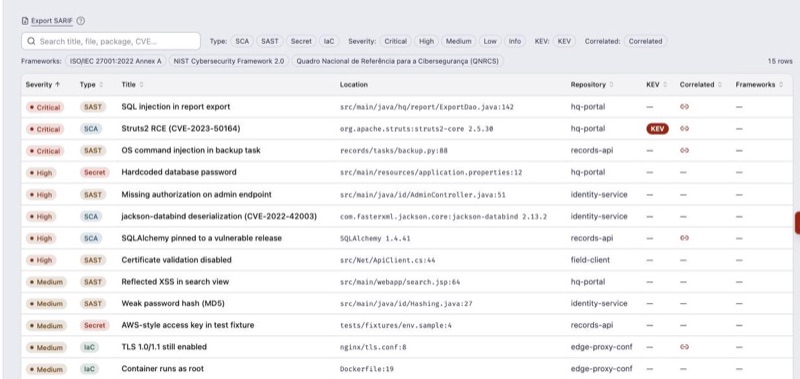
Task: Toggle the SAST type filter
Action: pos(269,41)
